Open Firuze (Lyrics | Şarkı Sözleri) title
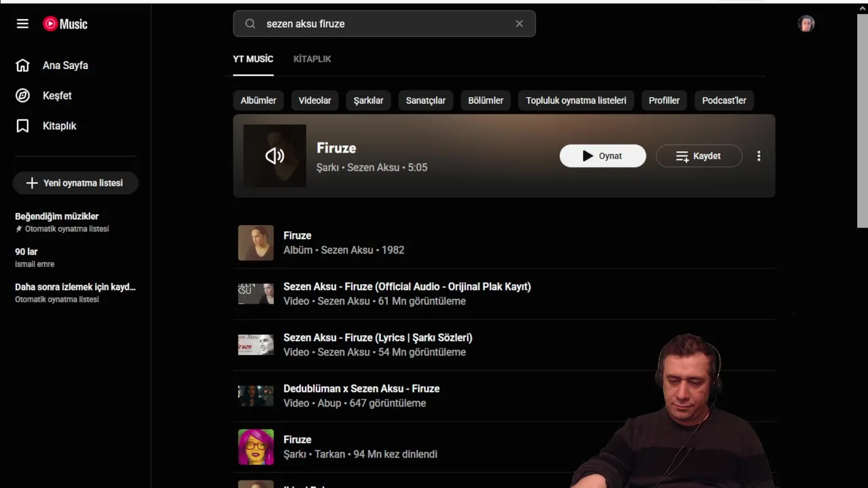 (x=378, y=338)
